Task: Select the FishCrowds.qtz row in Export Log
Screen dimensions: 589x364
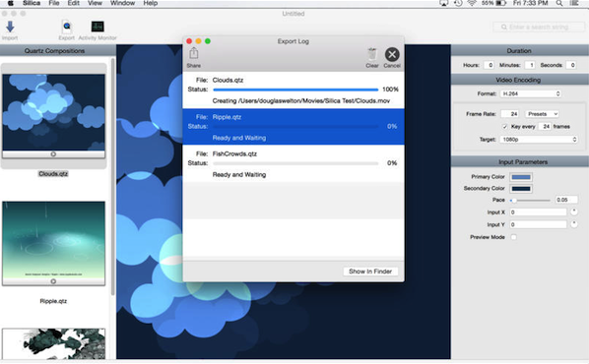Action: [294, 164]
